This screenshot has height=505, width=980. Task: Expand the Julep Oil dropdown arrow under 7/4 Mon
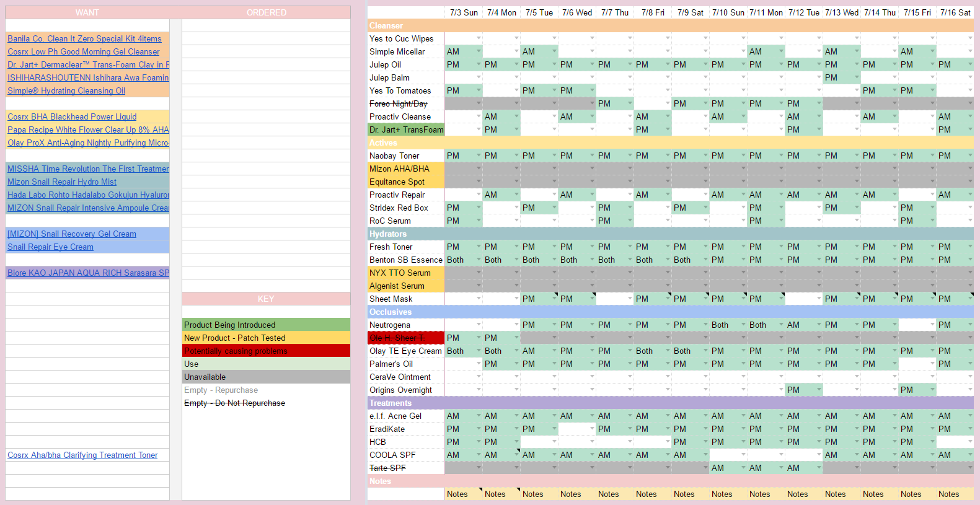click(x=516, y=64)
